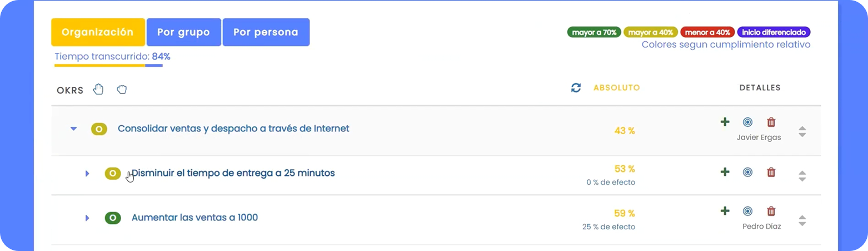Click the closed fist icon beside OKRS
Image resolution: width=868 pixels, height=251 pixels.
pyautogui.click(x=122, y=89)
